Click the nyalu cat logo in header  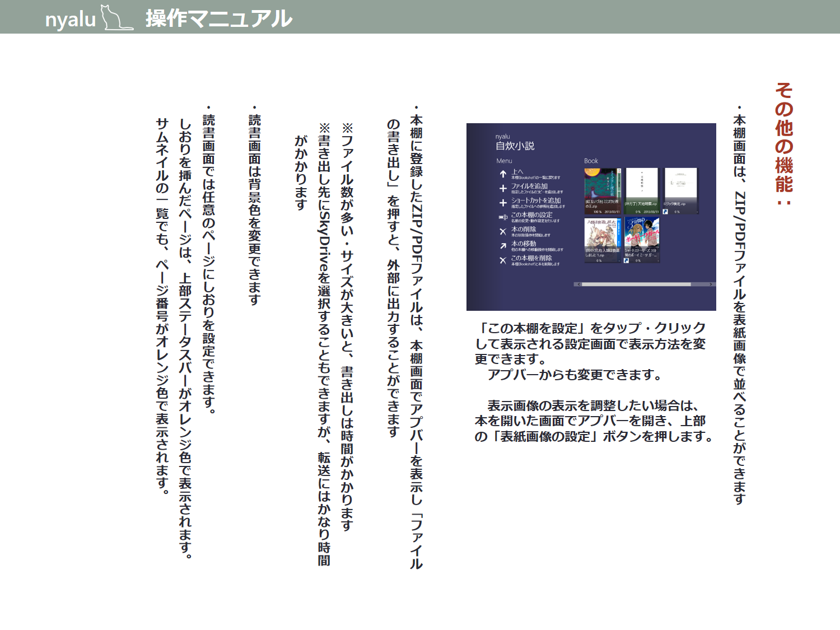pyautogui.click(x=116, y=17)
